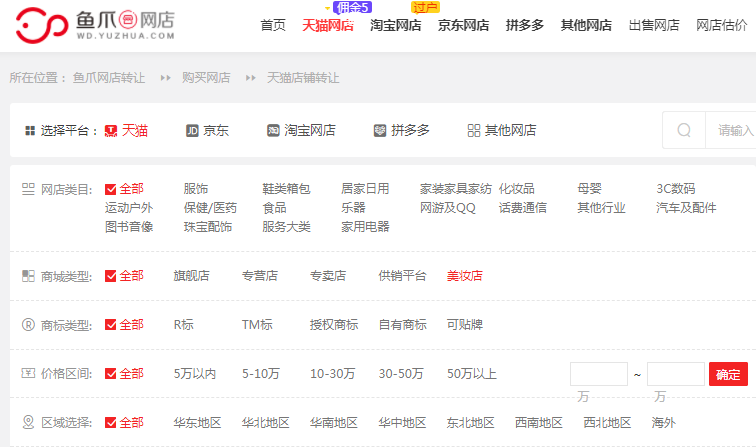Filter category by 3C数码
The height and width of the screenshot is (447, 756).
coord(675,189)
